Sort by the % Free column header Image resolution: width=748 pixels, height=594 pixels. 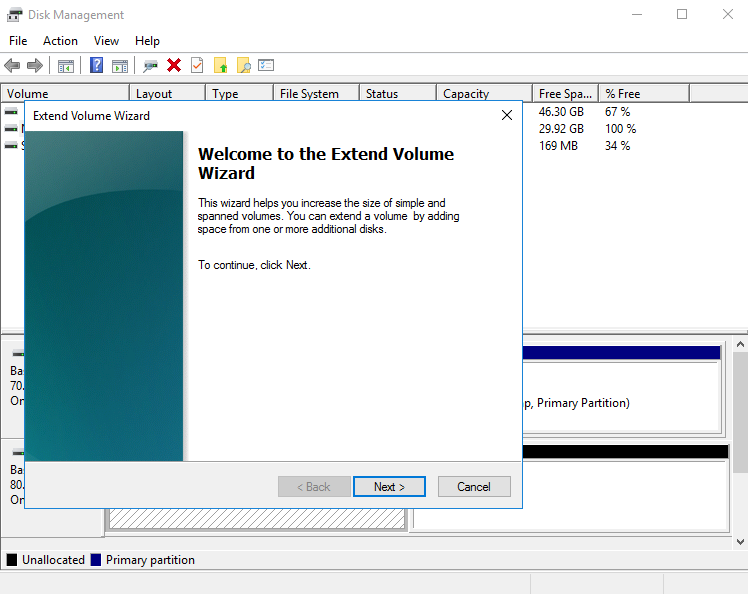644,94
